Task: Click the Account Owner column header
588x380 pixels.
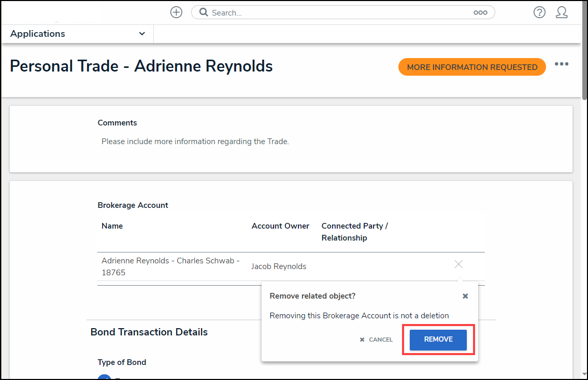Action: tap(280, 226)
